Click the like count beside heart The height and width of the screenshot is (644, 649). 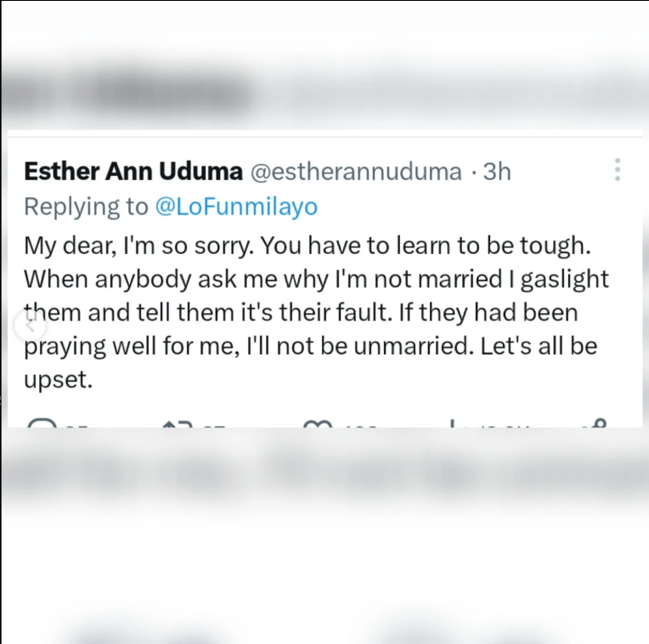coord(360,426)
